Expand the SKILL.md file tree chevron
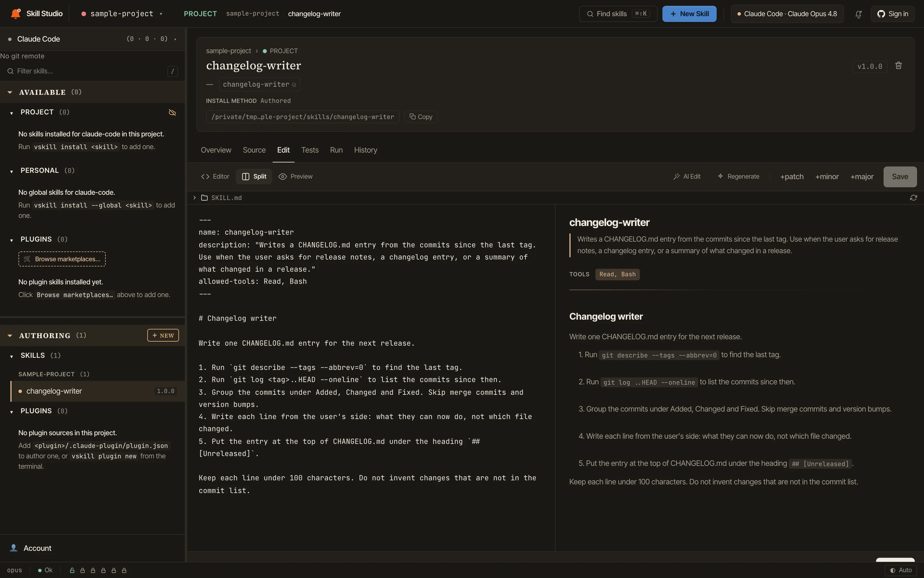Image resolution: width=924 pixels, height=578 pixels. click(x=194, y=198)
